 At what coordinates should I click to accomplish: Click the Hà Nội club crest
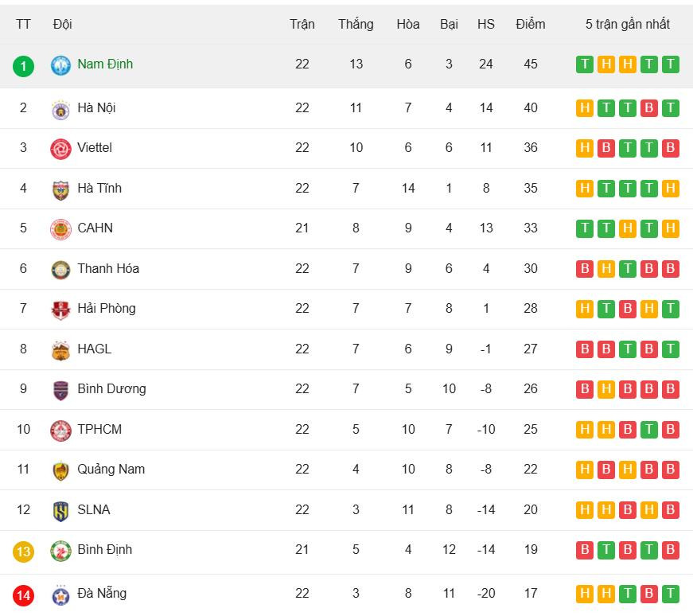click(60, 109)
